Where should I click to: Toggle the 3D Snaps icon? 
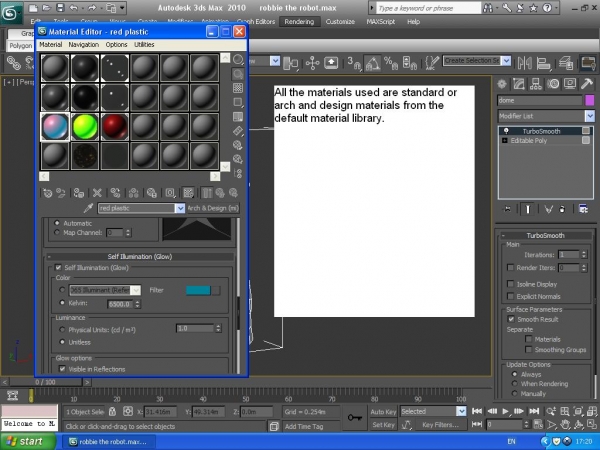354,63
